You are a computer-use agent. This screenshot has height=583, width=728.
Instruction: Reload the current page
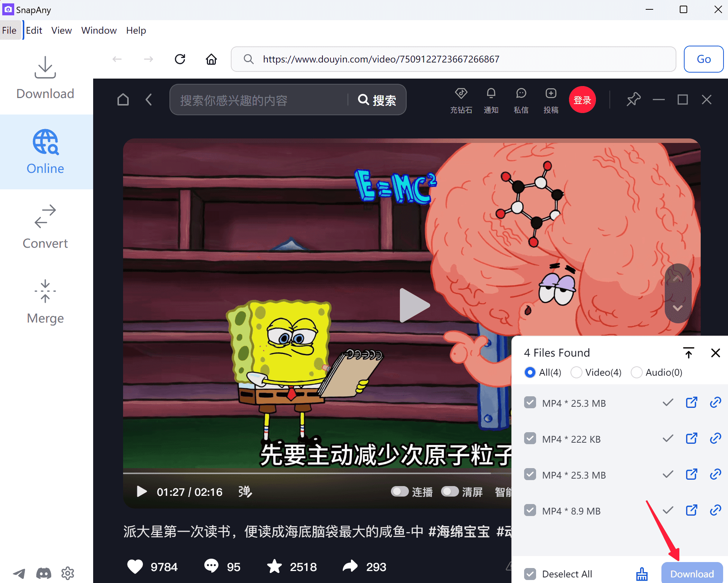point(180,59)
